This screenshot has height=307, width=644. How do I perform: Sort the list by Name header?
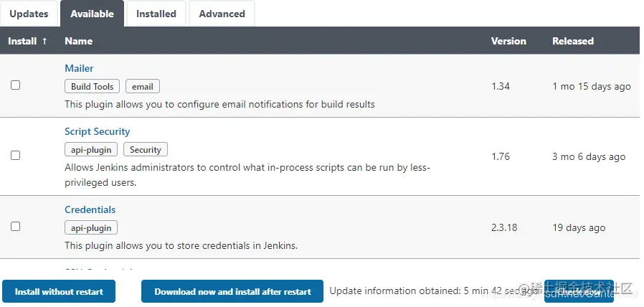[x=78, y=41]
